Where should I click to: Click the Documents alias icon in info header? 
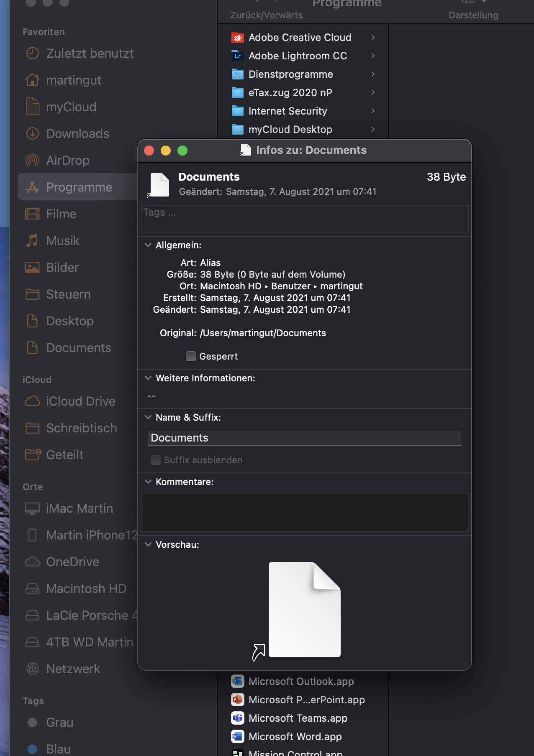pos(159,184)
